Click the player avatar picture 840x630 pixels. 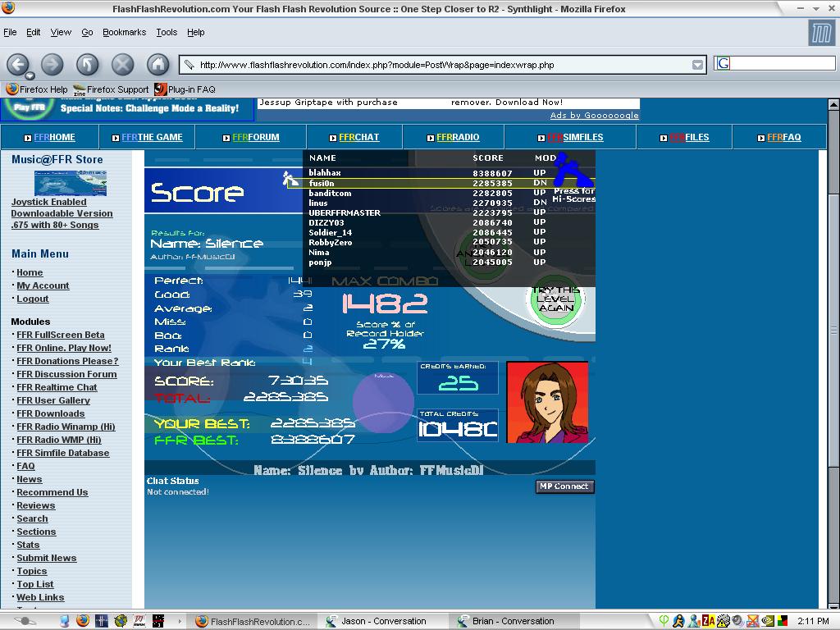(547, 402)
